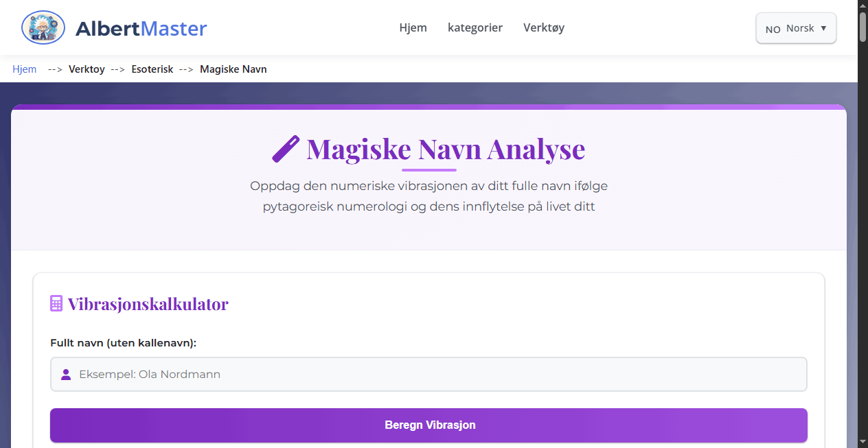
Task: Click the magic wand icon in the title
Action: pos(286,149)
